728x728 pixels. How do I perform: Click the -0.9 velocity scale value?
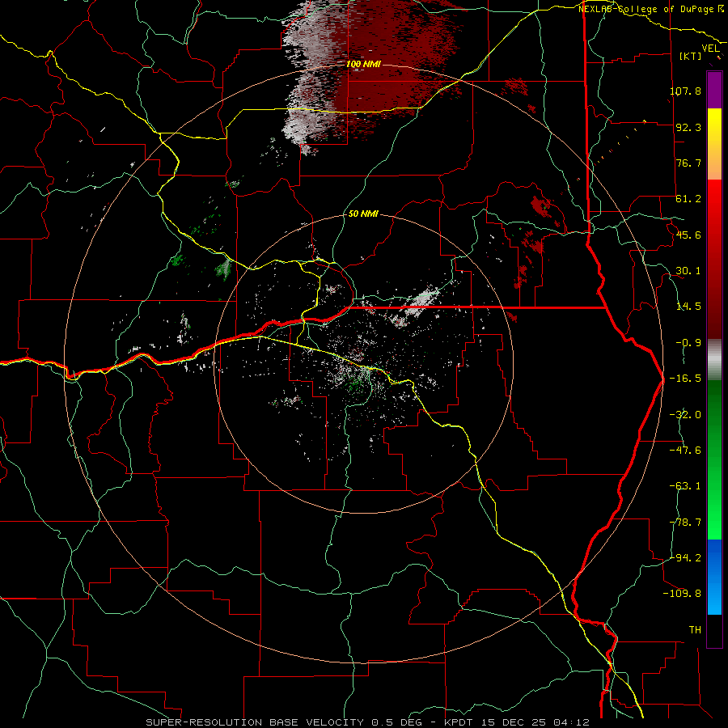coord(688,343)
